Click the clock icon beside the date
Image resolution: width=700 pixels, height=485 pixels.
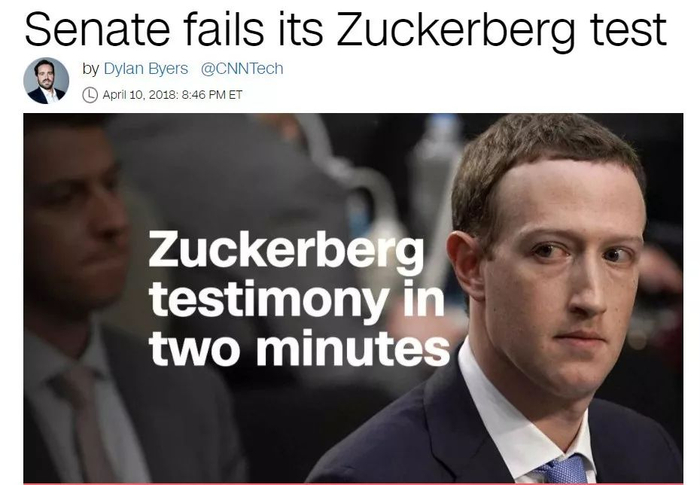pyautogui.click(x=90, y=95)
